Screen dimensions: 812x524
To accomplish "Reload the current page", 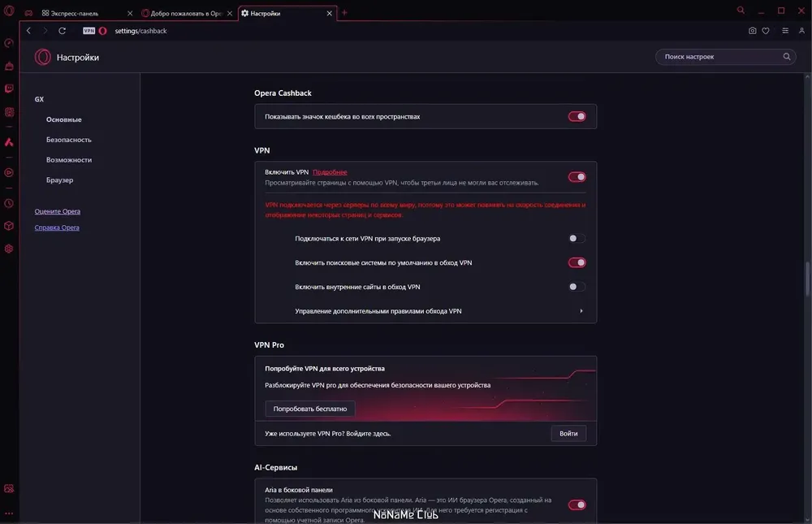I will (63, 31).
